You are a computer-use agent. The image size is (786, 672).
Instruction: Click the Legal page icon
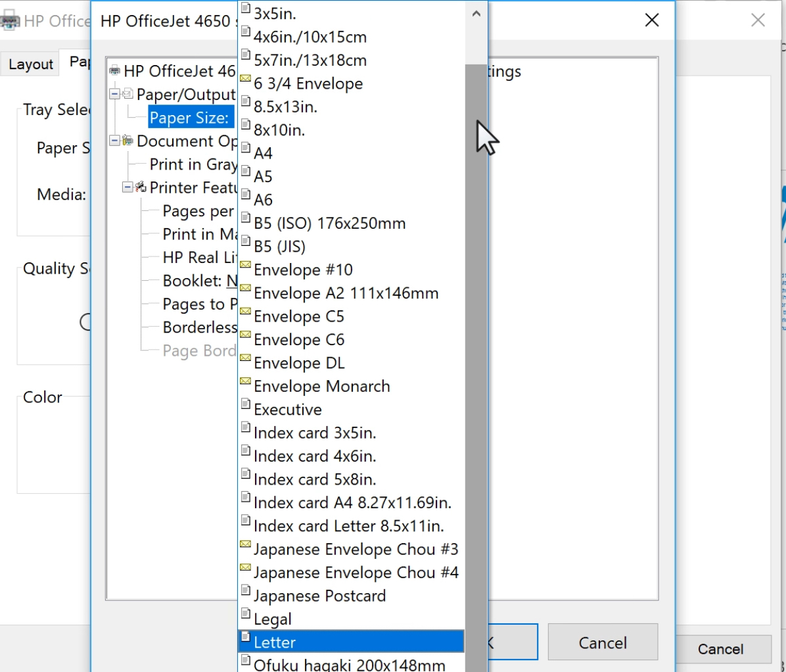[246, 613]
